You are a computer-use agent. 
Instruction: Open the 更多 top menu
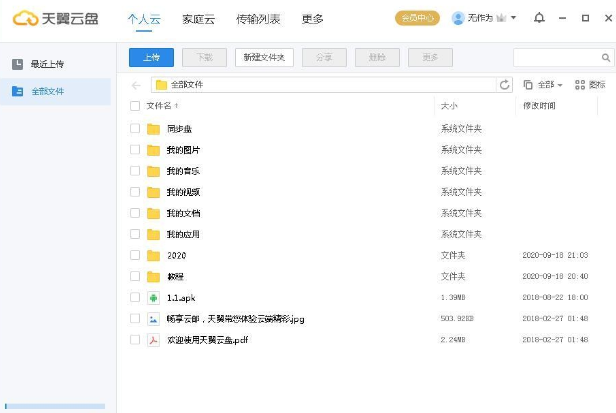[x=312, y=19]
